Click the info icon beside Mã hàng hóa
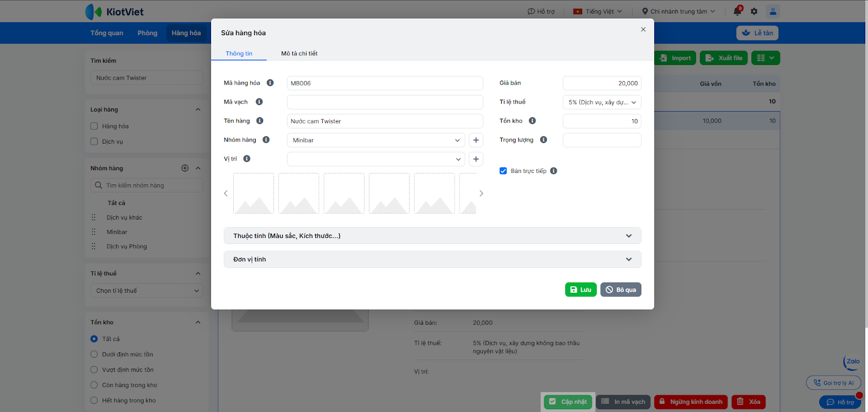868x412 pixels. coord(270,83)
